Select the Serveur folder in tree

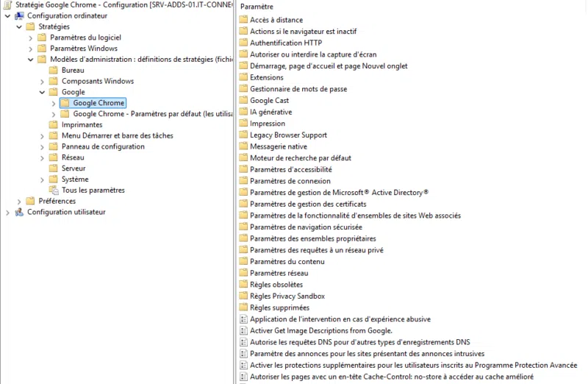[73, 168]
